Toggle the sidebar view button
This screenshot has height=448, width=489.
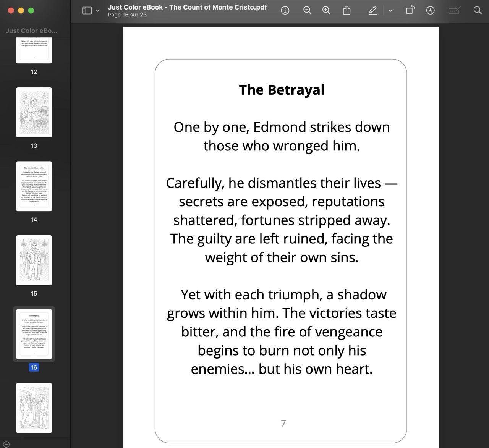click(87, 11)
